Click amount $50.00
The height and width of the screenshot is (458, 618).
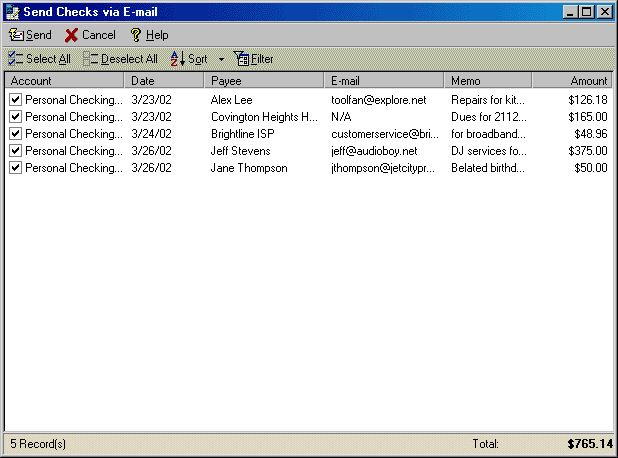tap(591, 168)
